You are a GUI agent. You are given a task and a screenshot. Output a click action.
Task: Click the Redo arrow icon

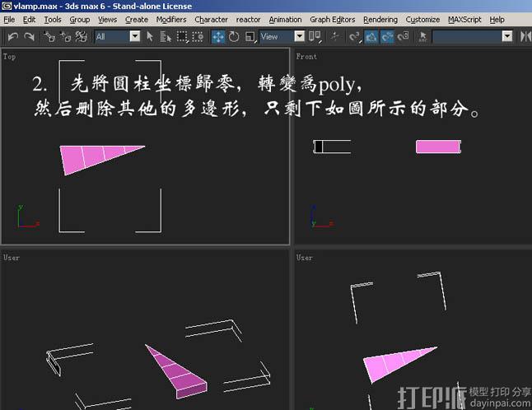click(x=29, y=36)
